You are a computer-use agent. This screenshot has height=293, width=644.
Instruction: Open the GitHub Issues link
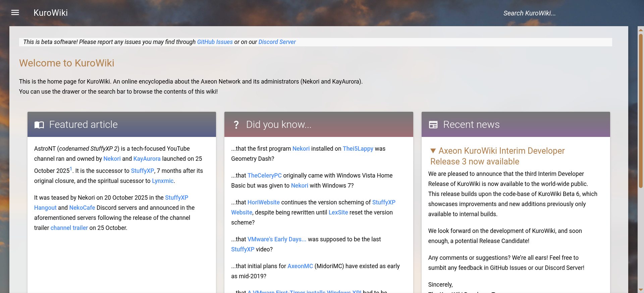click(x=215, y=42)
